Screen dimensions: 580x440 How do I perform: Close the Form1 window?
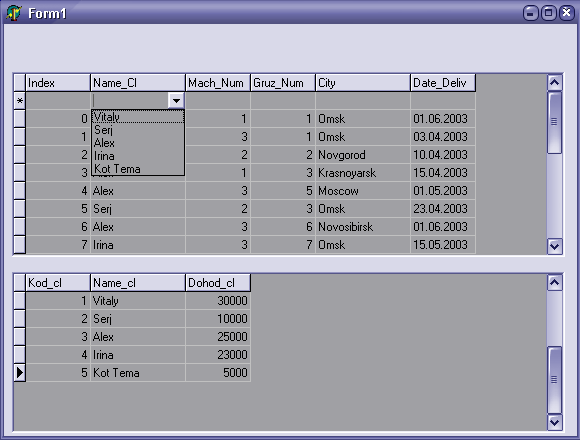[566, 13]
